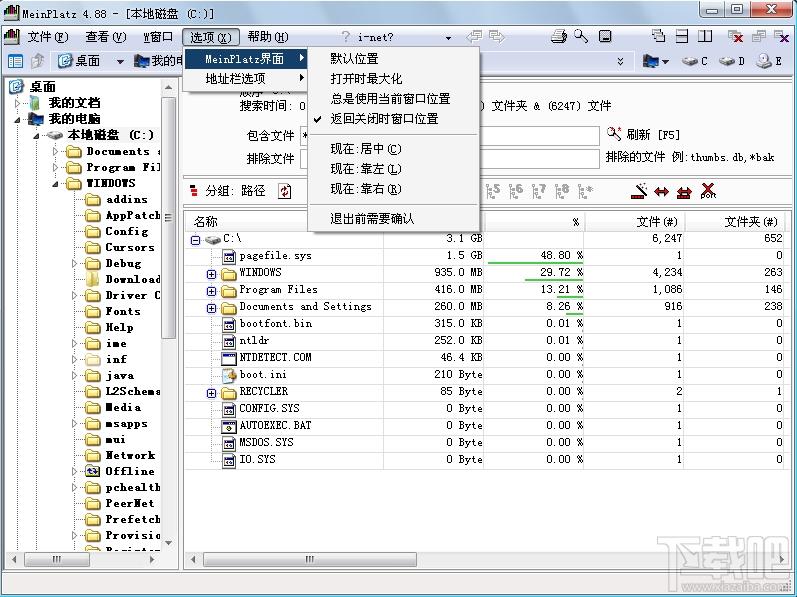
Task: Tile windows horizontally via the toolbar icon
Action: coord(682,36)
